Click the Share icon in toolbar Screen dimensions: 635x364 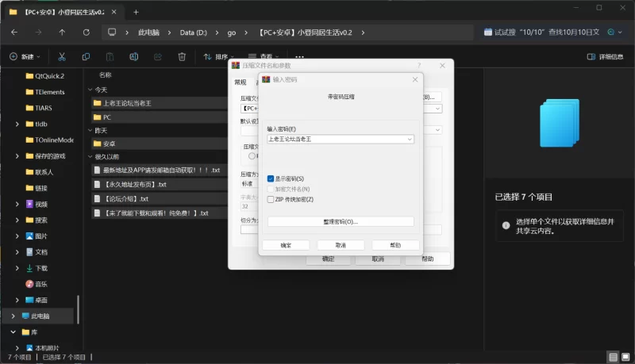pos(158,56)
